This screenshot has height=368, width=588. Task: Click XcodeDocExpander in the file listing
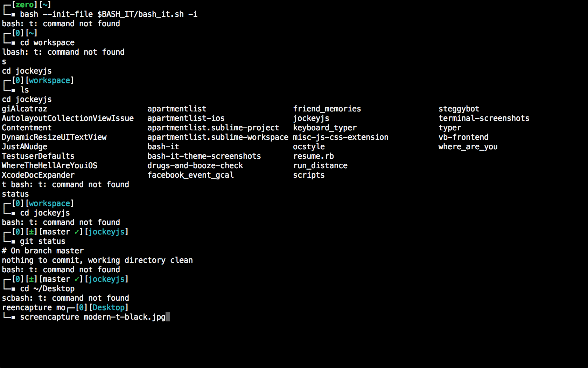(38, 175)
